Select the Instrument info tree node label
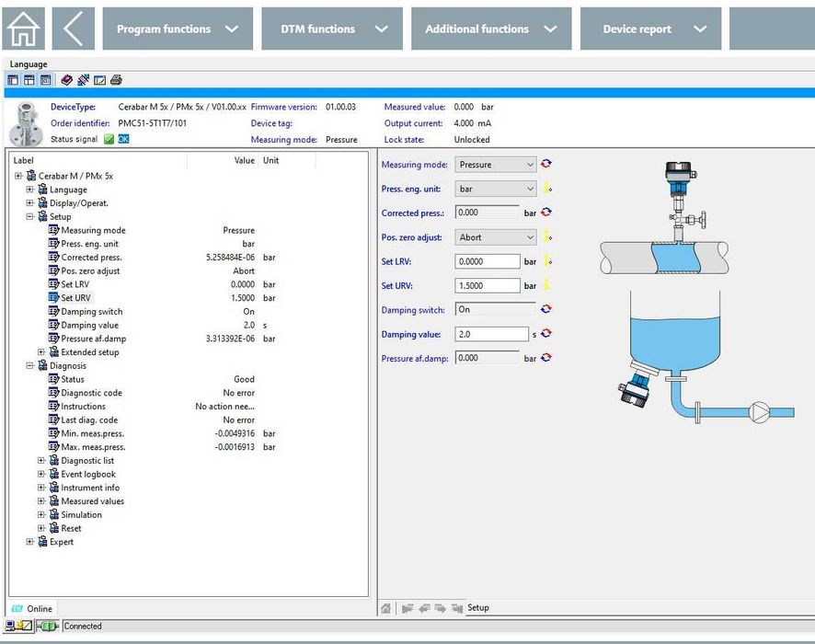 pyautogui.click(x=90, y=488)
